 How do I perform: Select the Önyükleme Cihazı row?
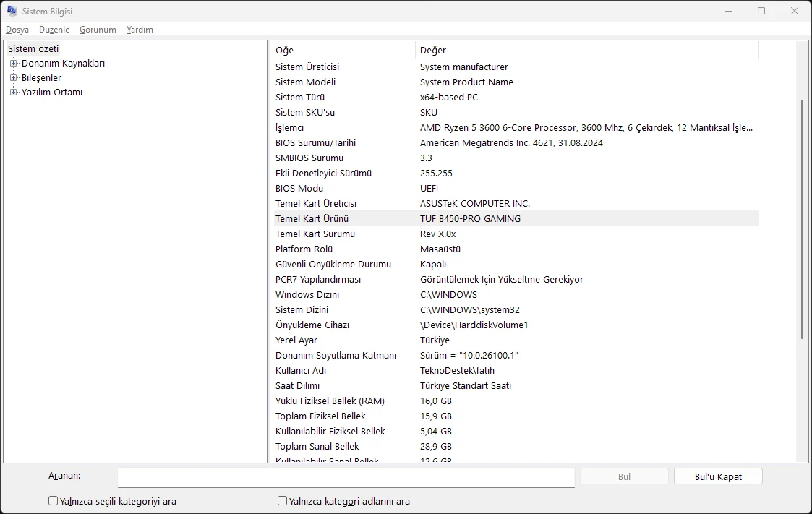point(516,325)
